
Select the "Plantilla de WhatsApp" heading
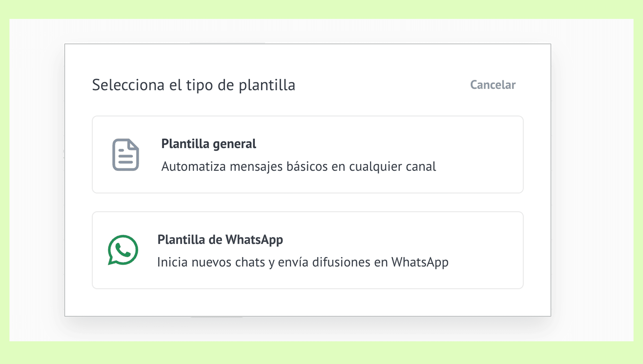(x=220, y=239)
